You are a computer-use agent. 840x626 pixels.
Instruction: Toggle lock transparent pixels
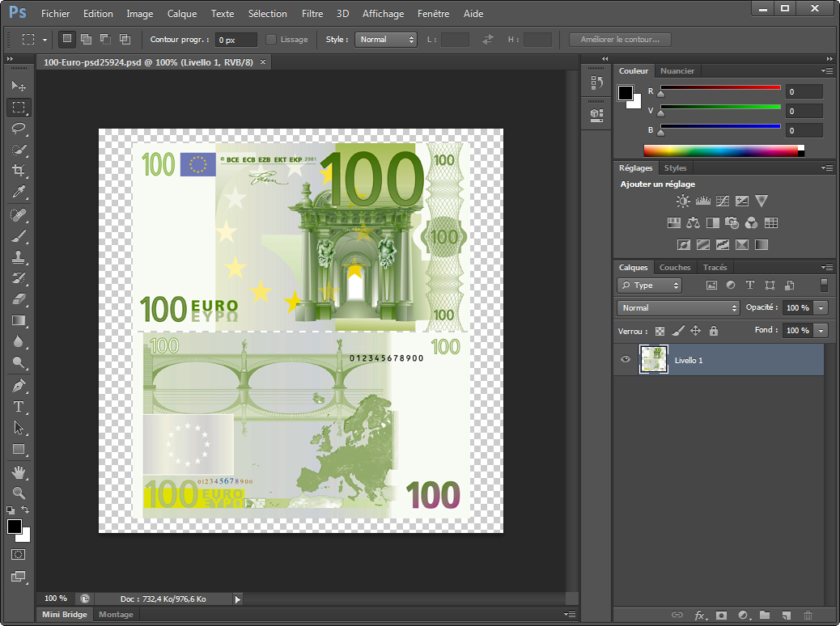tap(660, 331)
